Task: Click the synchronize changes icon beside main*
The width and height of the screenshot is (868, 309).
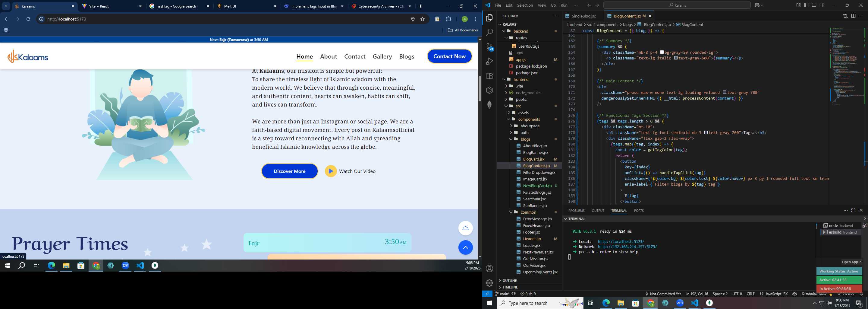Action: pyautogui.click(x=514, y=294)
